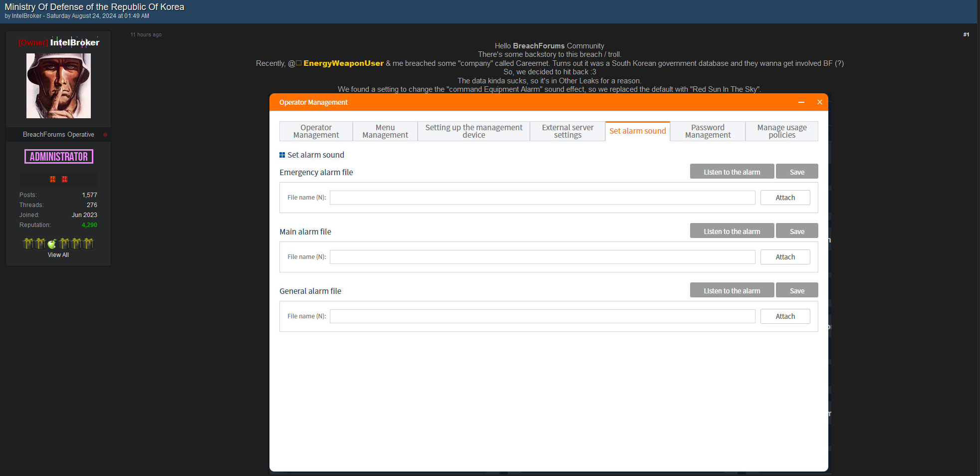Click IntelBroker's profile avatar
Image resolution: width=980 pixels, height=476 pixels.
pos(58,85)
